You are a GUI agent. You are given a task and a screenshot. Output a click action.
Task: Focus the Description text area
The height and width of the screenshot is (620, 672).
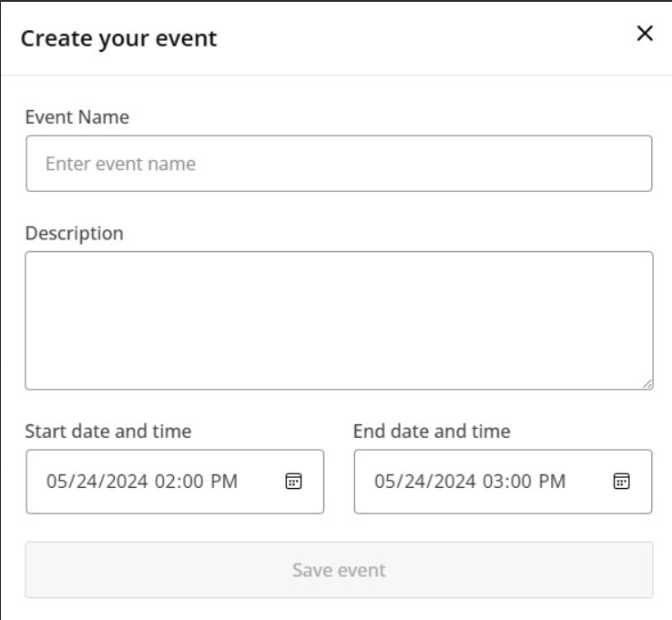[339, 320]
